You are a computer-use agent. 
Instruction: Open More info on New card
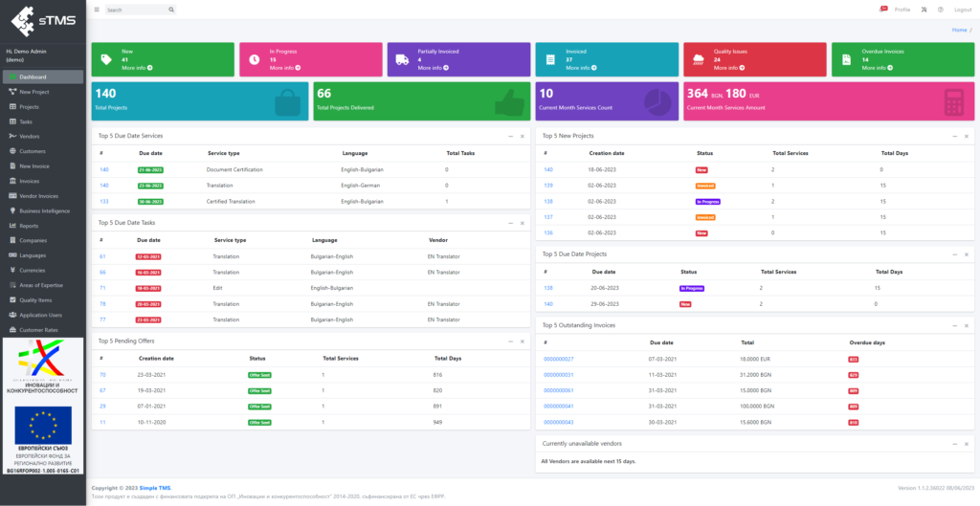coord(137,68)
